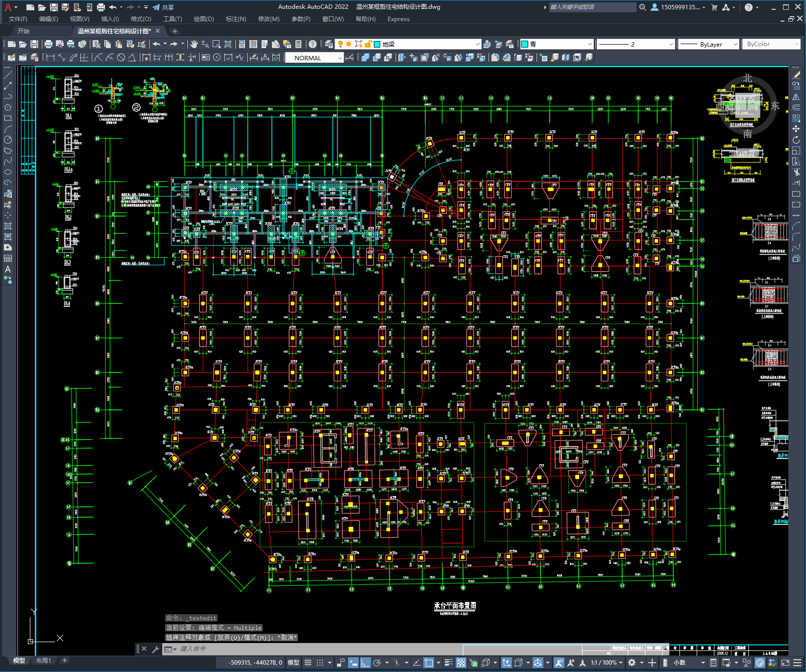
Task: Click the Plot printer icon in standard toolbar
Action: (x=49, y=44)
